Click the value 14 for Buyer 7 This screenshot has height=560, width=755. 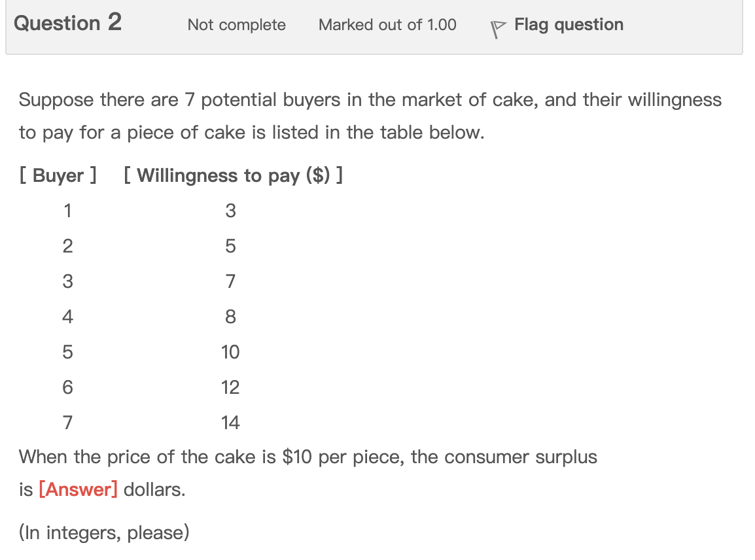click(230, 423)
